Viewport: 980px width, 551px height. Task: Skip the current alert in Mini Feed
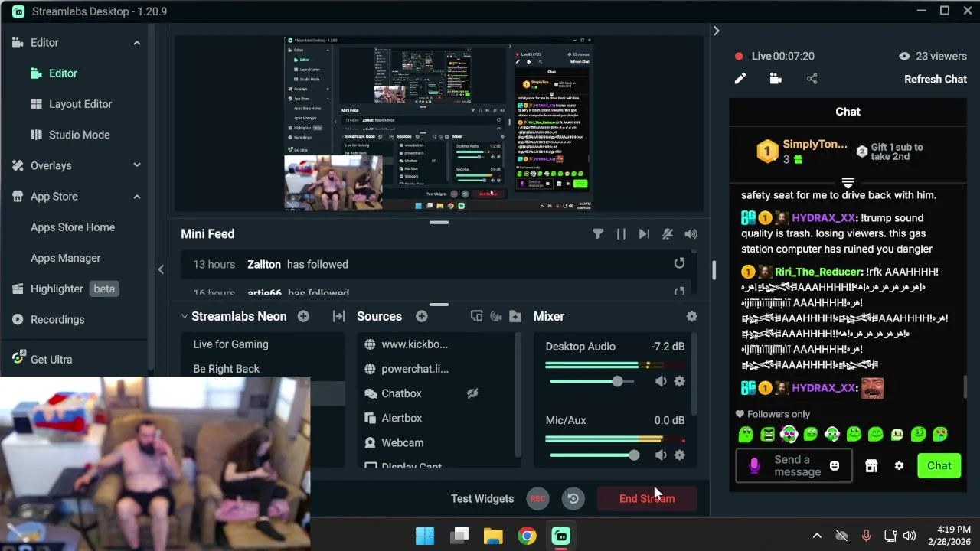tap(644, 234)
